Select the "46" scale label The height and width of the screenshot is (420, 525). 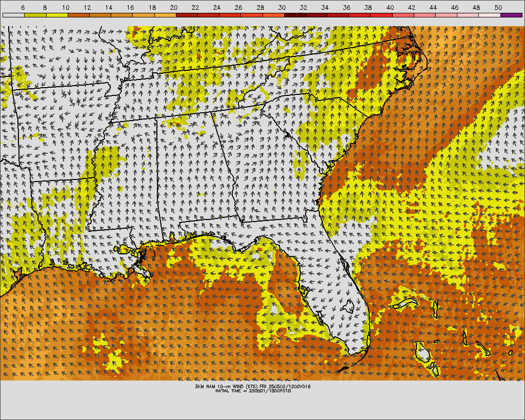(455, 7)
